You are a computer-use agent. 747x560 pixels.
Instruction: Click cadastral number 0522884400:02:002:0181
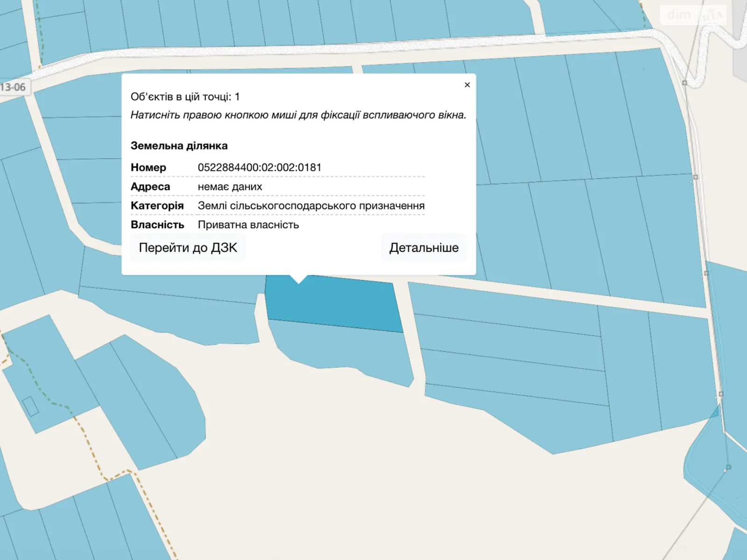click(259, 168)
